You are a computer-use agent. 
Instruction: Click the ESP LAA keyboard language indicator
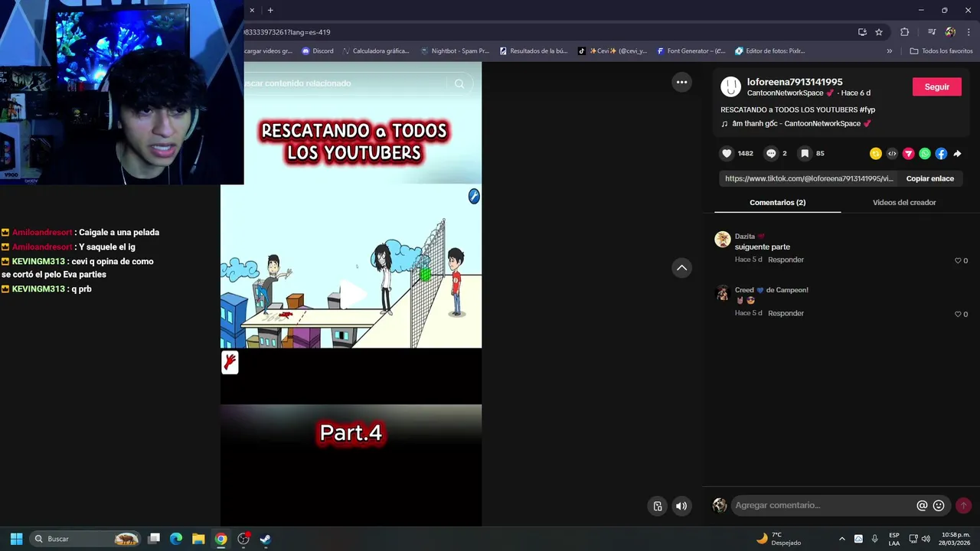(894, 539)
